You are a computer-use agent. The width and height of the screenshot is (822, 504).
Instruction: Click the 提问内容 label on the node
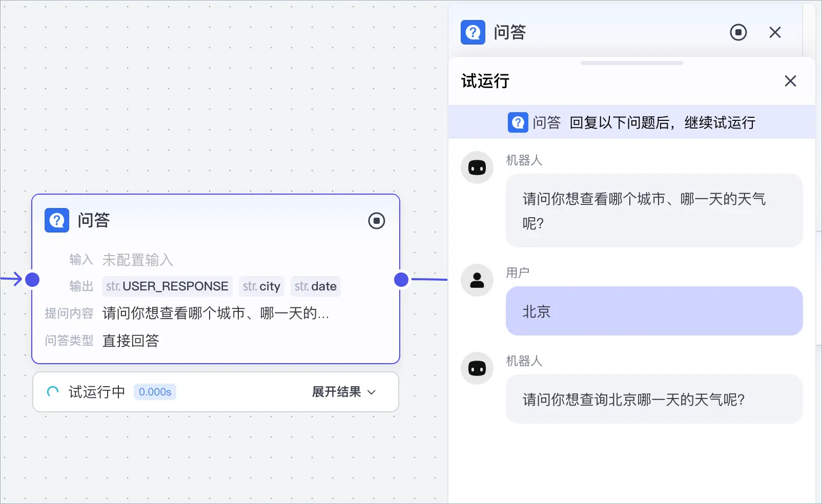coord(69,313)
